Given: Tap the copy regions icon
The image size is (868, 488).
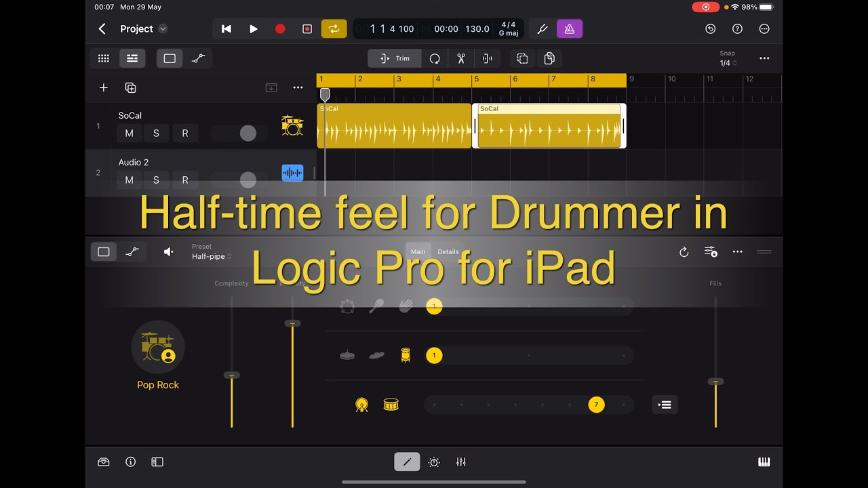Looking at the screenshot, I should point(549,58).
